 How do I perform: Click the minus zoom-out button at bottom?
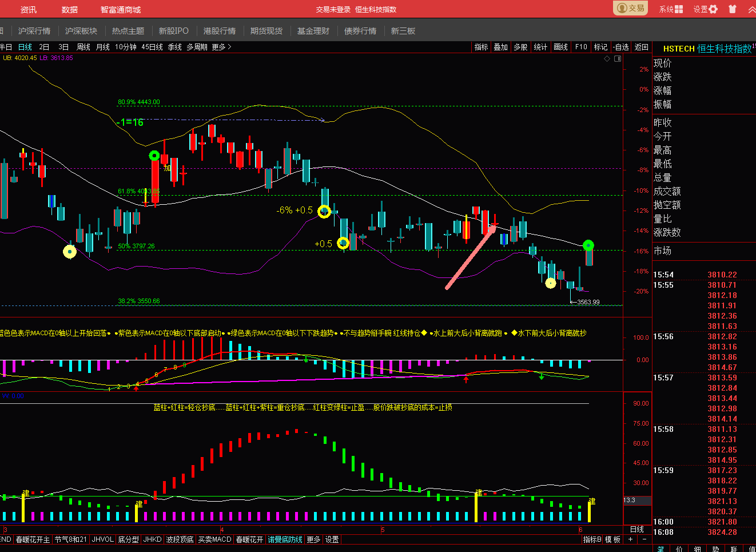pos(644,539)
